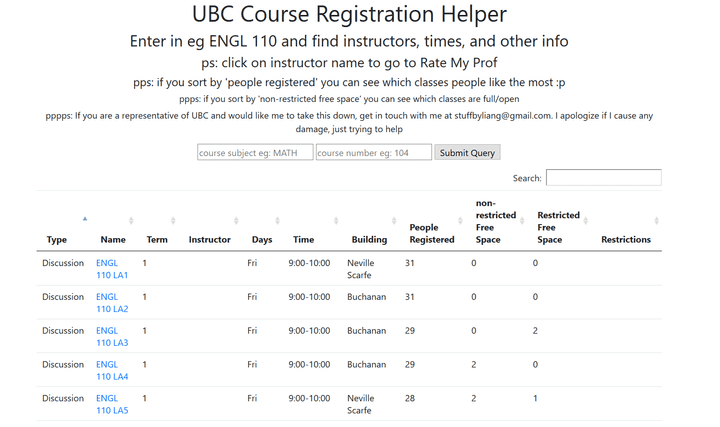Click sort arrows for Restricted Free Space
Screen dimensions: 720x427
[x=585, y=221]
